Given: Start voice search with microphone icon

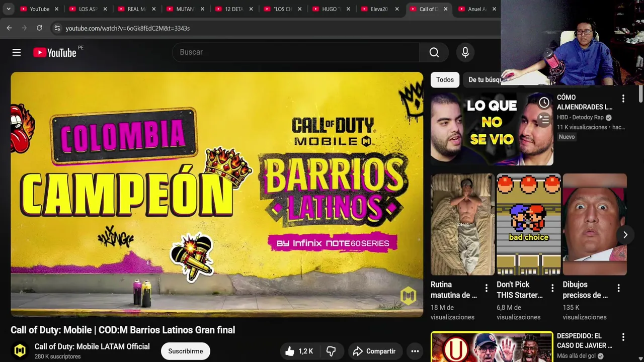Looking at the screenshot, I should 465,52.
